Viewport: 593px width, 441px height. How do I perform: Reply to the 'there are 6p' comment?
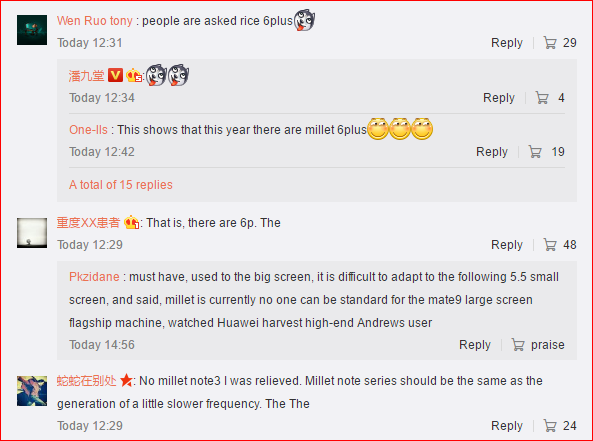pyautogui.click(x=507, y=245)
